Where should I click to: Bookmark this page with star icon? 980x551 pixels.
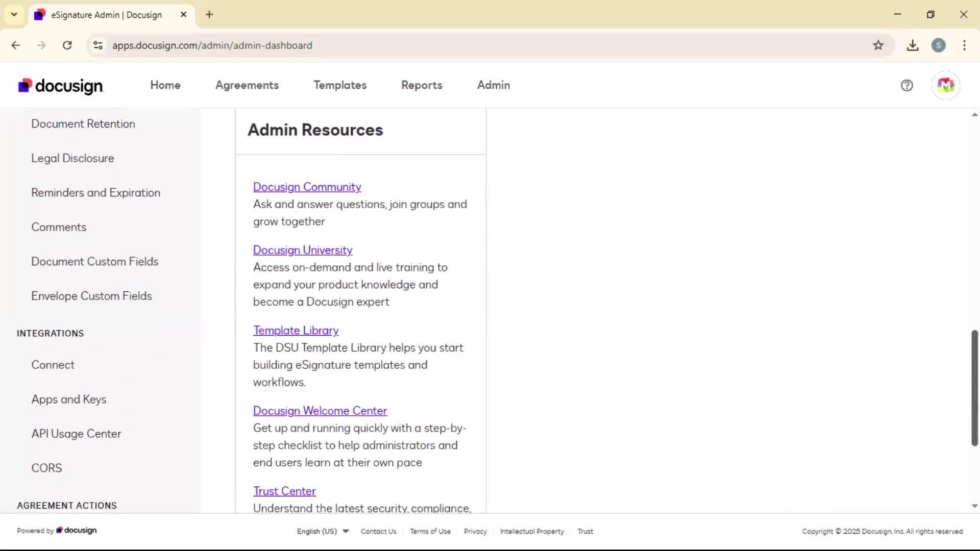tap(878, 45)
